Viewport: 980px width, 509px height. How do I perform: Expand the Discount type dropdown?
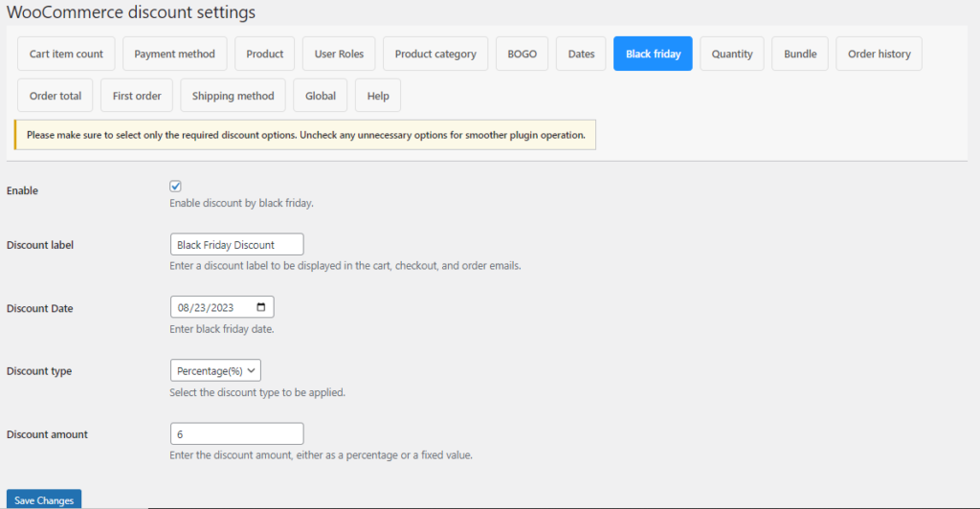(x=215, y=370)
